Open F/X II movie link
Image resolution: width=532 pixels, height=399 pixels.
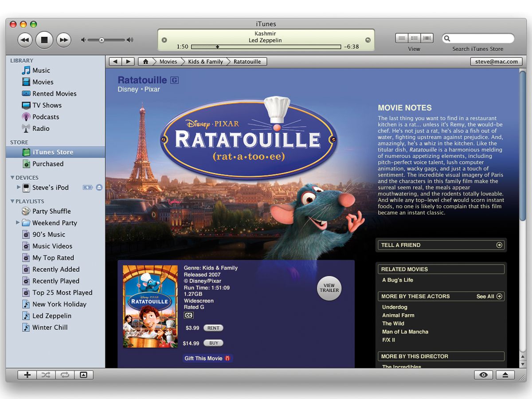coord(388,340)
